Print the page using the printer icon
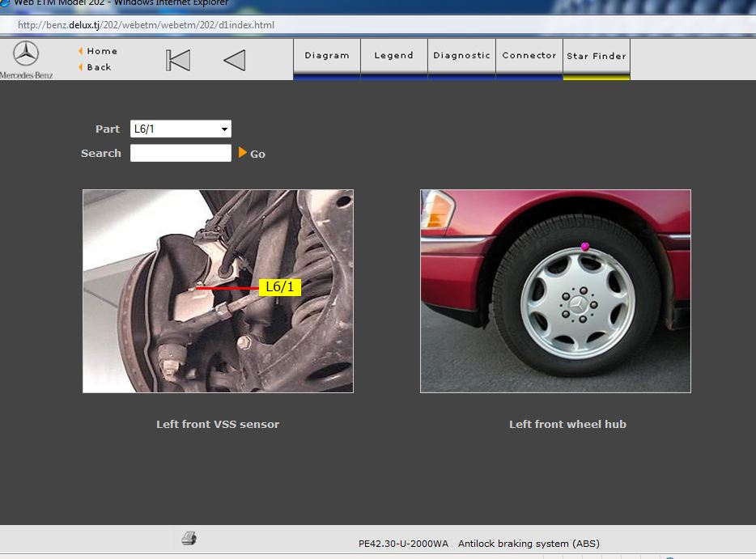Image resolution: width=756 pixels, height=559 pixels. click(x=189, y=539)
